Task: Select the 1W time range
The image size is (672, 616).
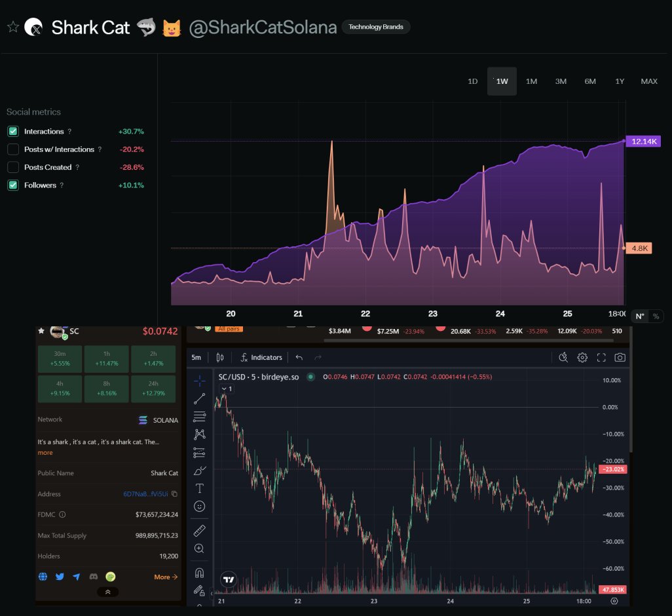Action: [x=502, y=81]
